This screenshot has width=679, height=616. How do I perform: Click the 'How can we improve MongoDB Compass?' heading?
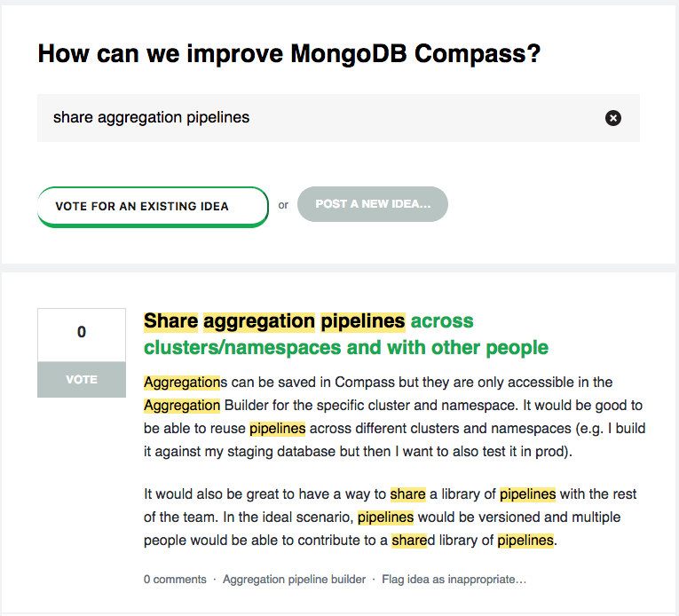pyautogui.click(x=289, y=54)
